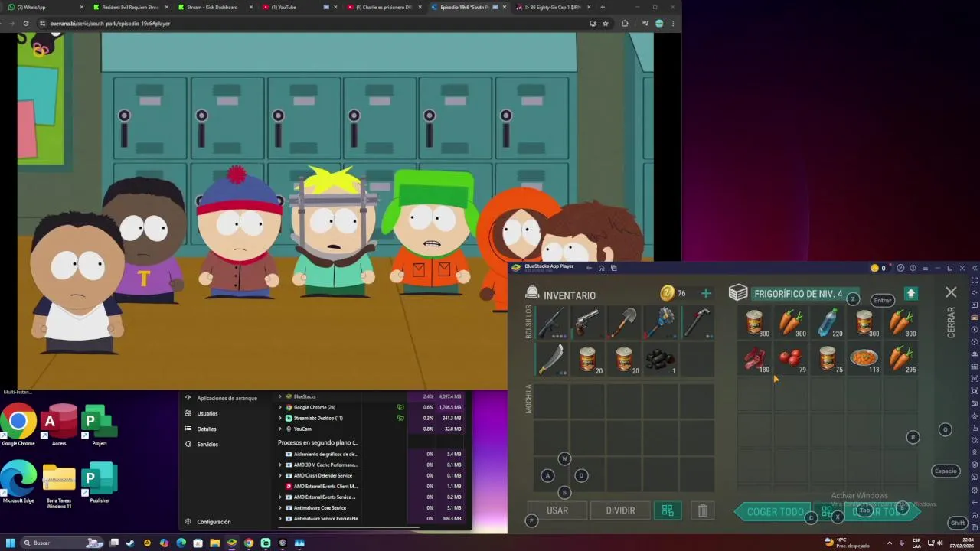Image resolution: width=980 pixels, height=551 pixels.
Task: Switch to the WhatsApp browser tab
Action: [x=44, y=7]
